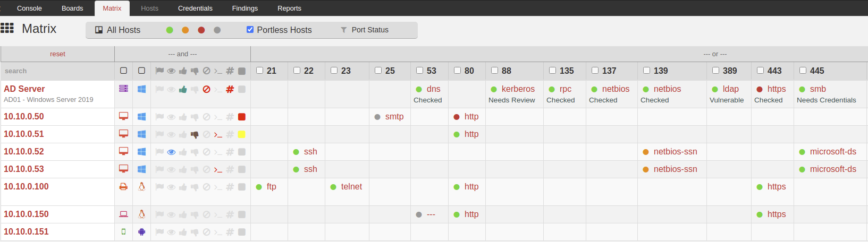Check the port 22 column checkbox

[x=297, y=70]
